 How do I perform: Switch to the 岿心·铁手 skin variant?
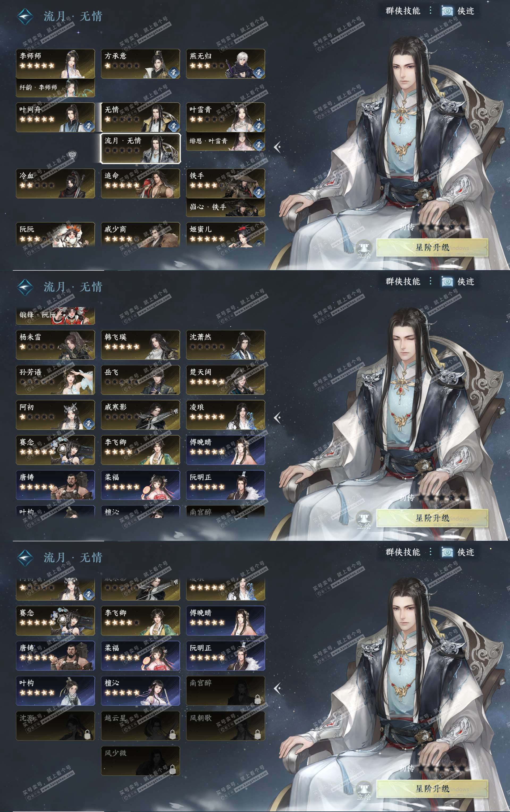[226, 207]
